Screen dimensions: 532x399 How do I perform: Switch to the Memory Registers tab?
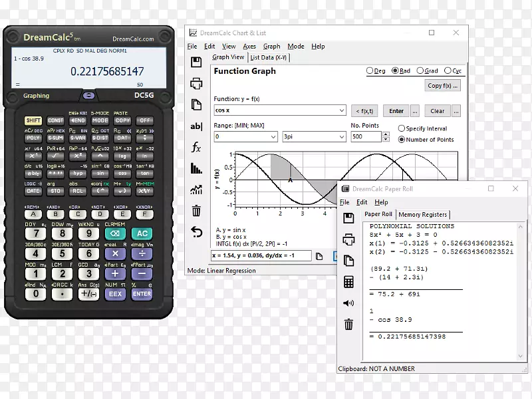click(x=423, y=215)
